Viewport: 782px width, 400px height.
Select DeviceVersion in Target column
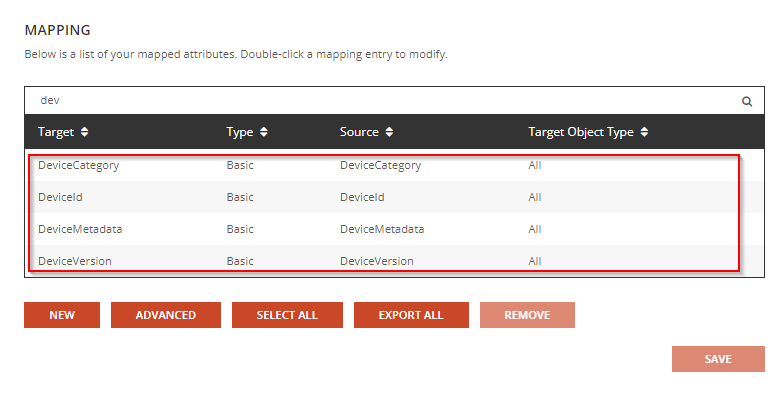point(75,261)
